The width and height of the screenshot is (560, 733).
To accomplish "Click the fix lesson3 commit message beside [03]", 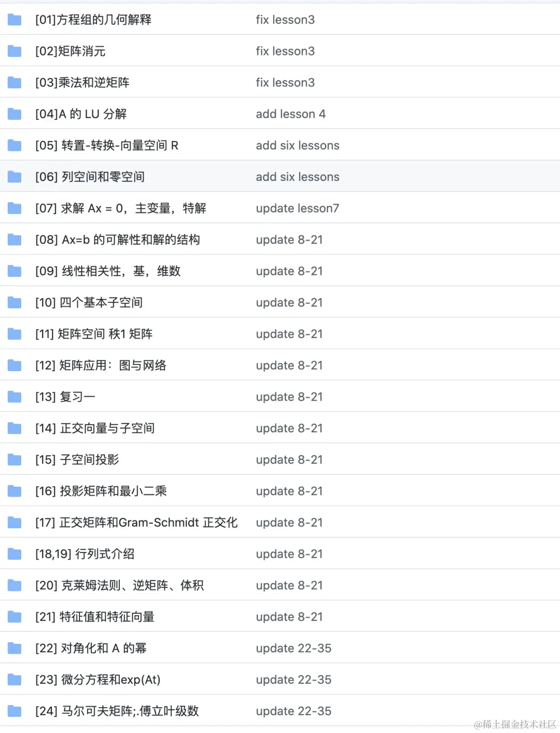I will click(285, 82).
